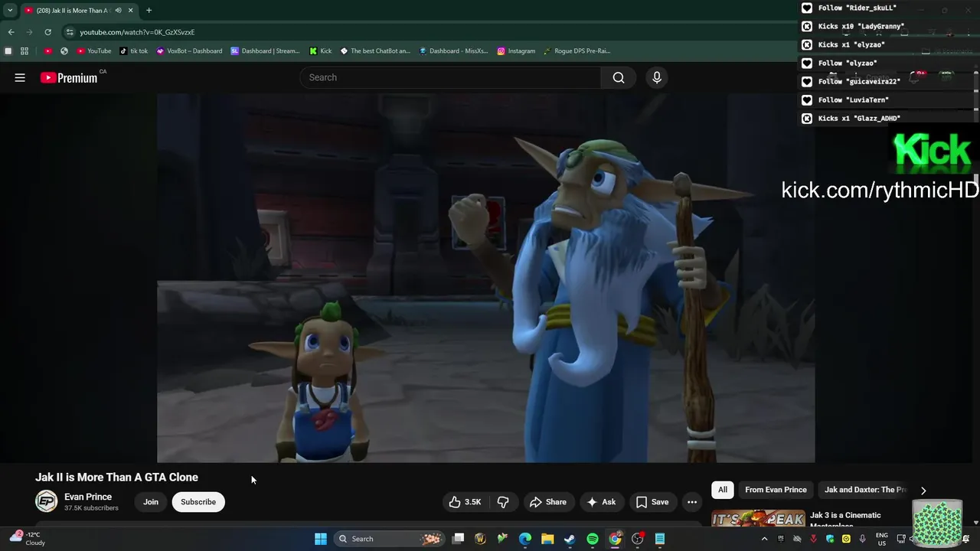This screenshot has width=980, height=551.
Task: Open Notepad from the taskbar
Action: 660,539
